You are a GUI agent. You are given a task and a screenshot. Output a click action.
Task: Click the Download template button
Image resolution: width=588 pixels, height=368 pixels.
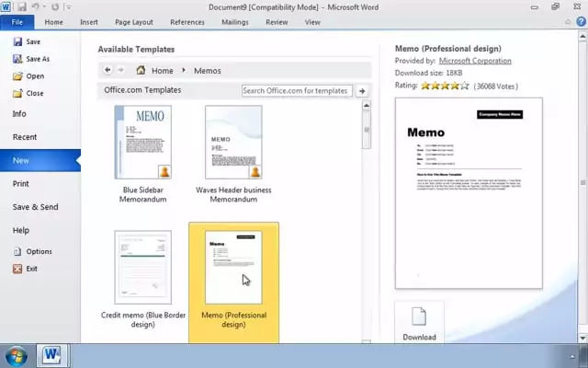pyautogui.click(x=419, y=323)
